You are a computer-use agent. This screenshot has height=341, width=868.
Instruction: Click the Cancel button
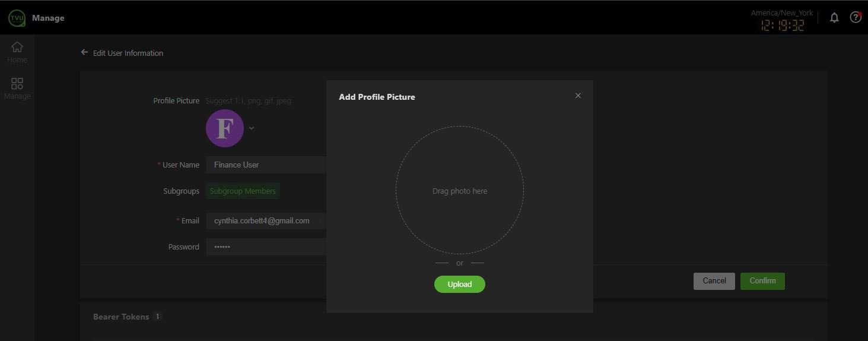click(714, 281)
